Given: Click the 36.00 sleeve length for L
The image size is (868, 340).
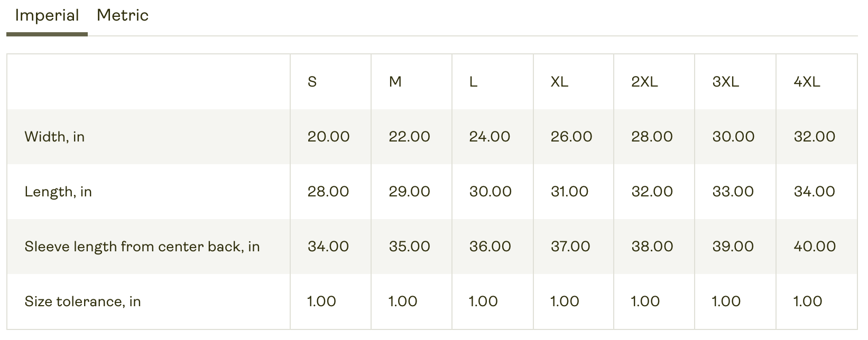Looking at the screenshot, I should [490, 247].
